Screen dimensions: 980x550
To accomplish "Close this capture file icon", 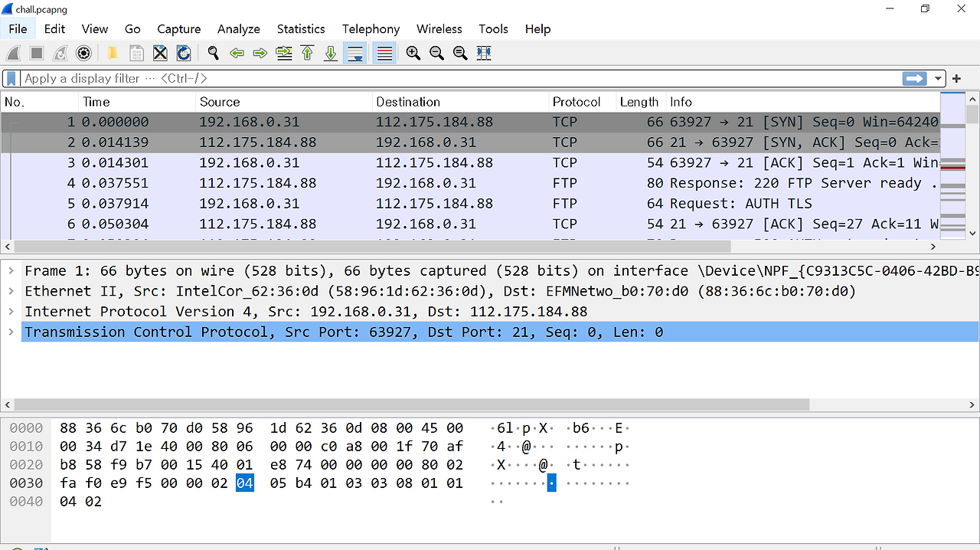I will pos(160,53).
